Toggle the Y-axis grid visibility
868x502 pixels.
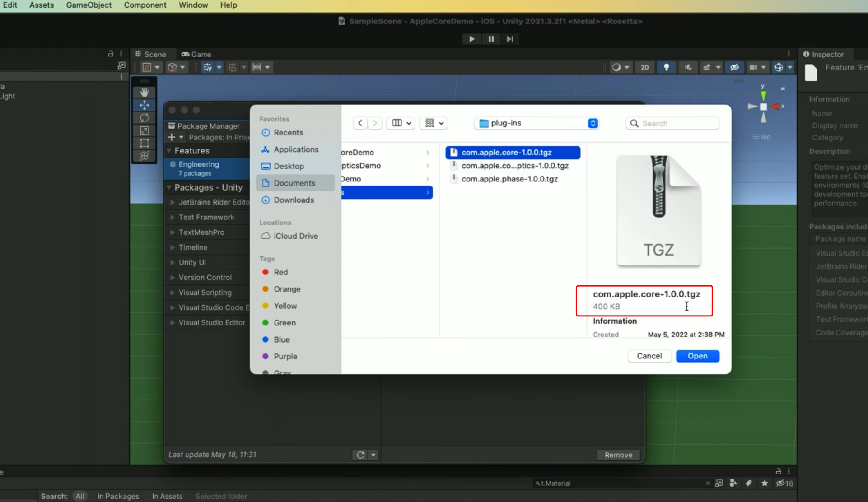tap(207, 67)
